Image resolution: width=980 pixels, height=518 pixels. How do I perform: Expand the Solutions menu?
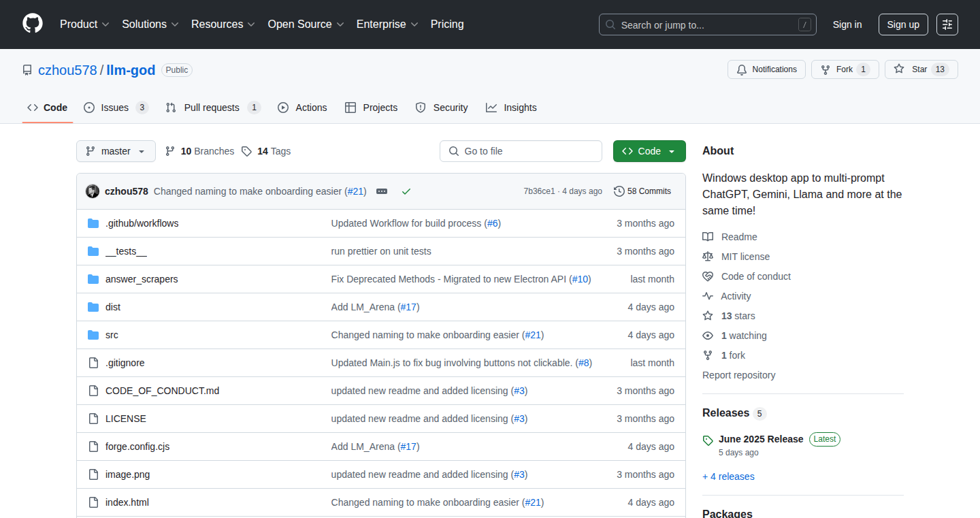[x=150, y=25]
